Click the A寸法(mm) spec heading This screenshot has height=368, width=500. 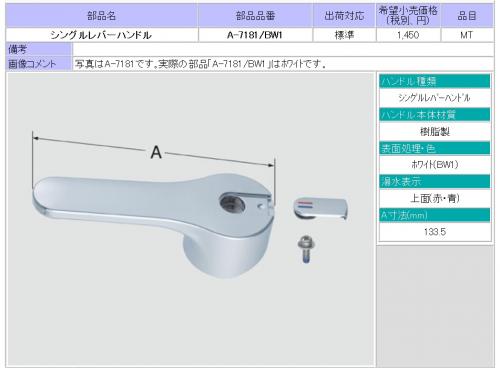click(x=435, y=215)
